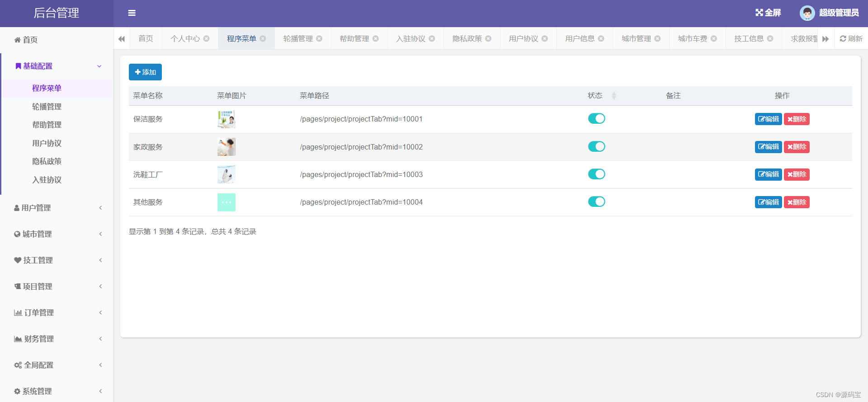Image resolution: width=868 pixels, height=402 pixels.
Task: Click the fullscreen 全屏 icon
Action: [x=768, y=13]
